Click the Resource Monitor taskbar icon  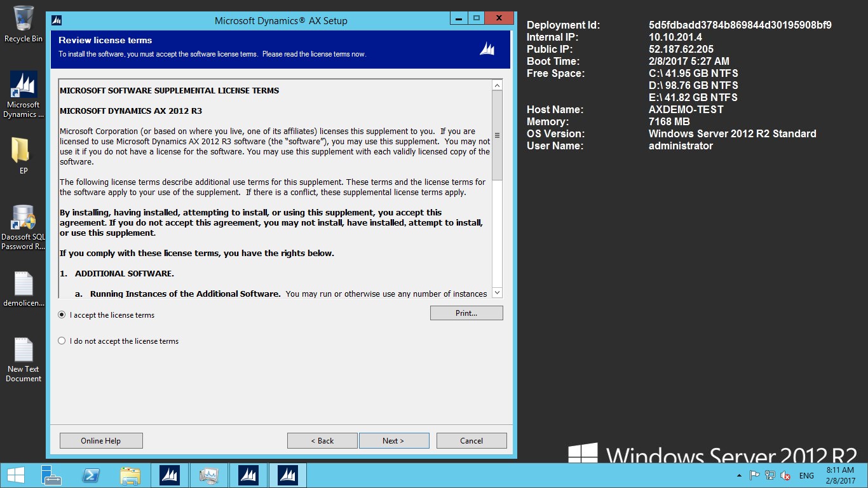click(208, 475)
